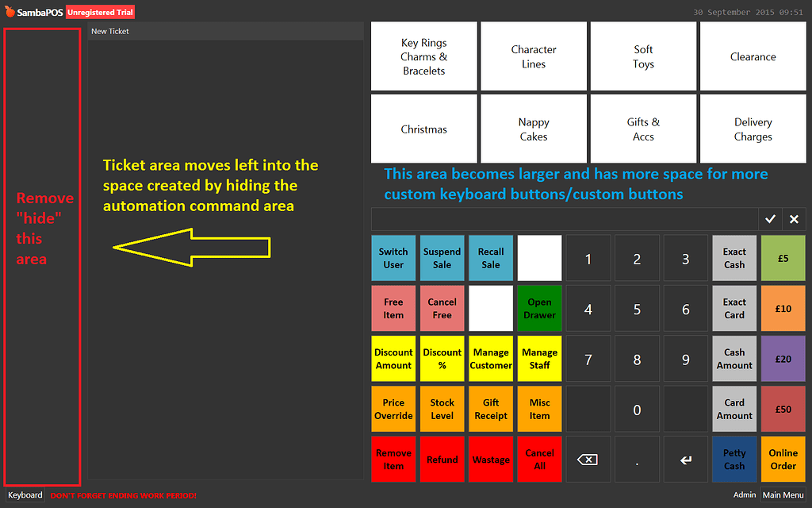The height and width of the screenshot is (508, 812).
Task: Cancel All items on ticket
Action: click(539, 459)
